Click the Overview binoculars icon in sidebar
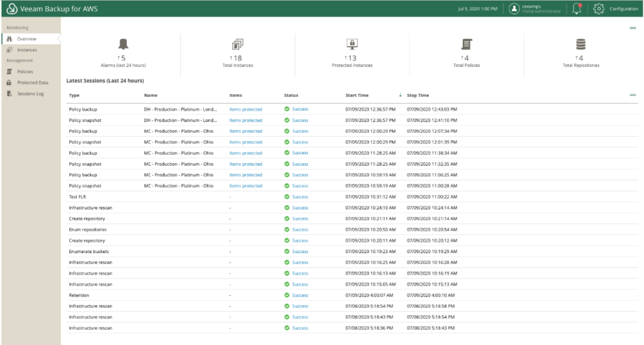Viewport: 644px width, 345px height. 9,38
